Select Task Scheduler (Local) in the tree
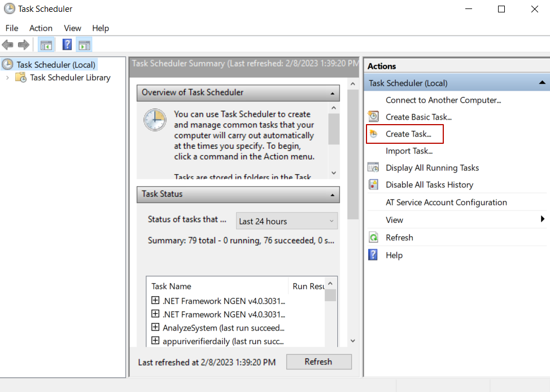 pos(55,64)
